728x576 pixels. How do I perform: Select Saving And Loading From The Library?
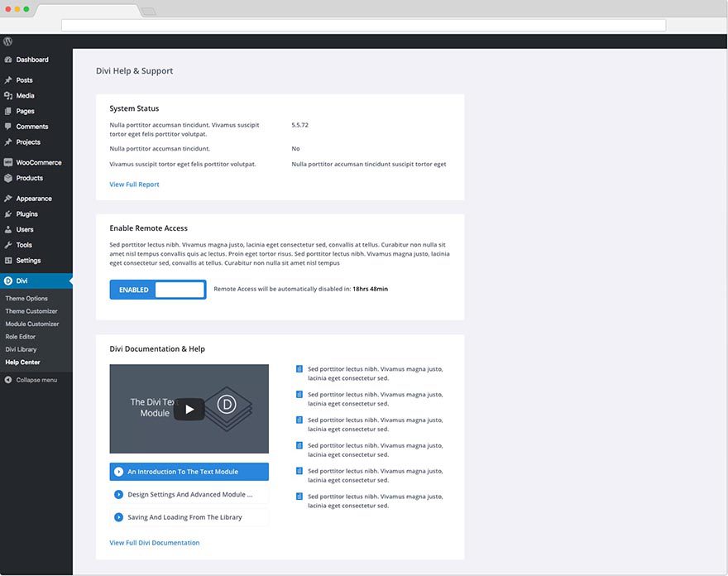click(x=189, y=517)
